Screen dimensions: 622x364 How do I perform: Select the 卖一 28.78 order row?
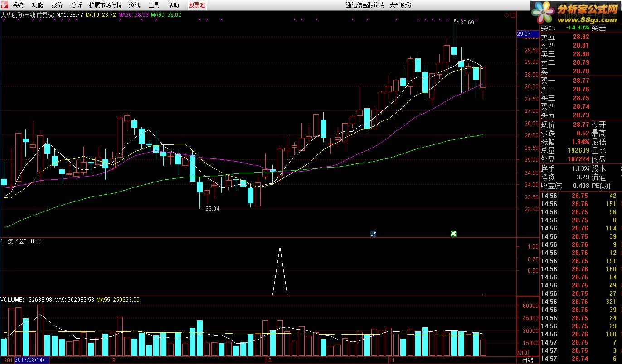click(581, 72)
